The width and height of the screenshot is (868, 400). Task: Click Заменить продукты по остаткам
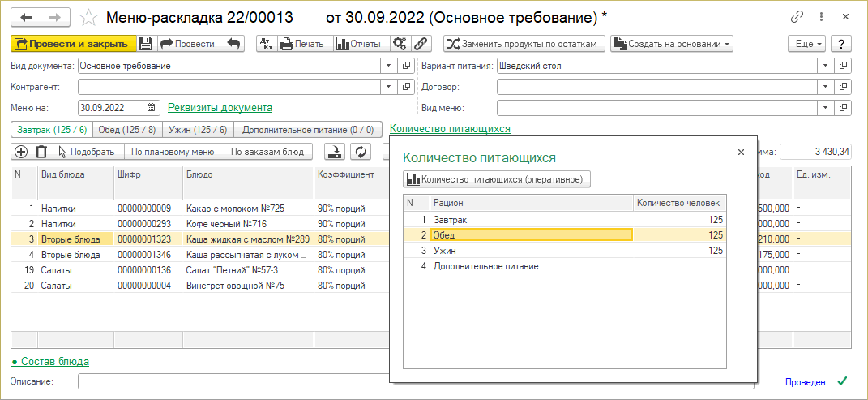point(524,43)
